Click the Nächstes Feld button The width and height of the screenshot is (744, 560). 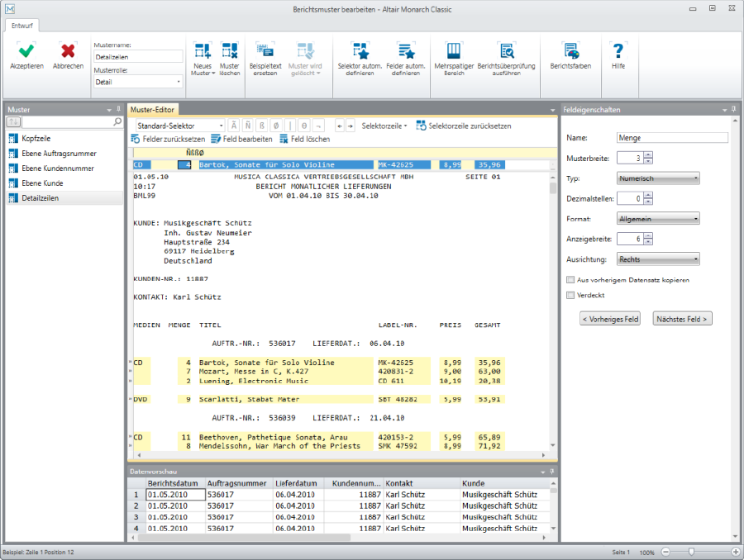[682, 319]
